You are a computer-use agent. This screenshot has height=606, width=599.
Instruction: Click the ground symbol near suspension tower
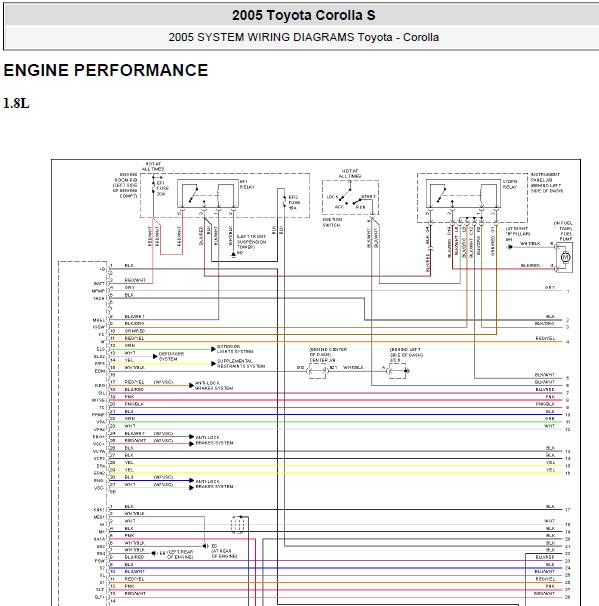click(x=233, y=254)
